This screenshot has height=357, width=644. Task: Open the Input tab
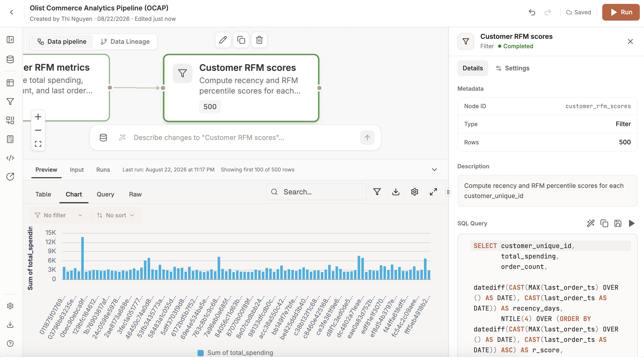77,170
